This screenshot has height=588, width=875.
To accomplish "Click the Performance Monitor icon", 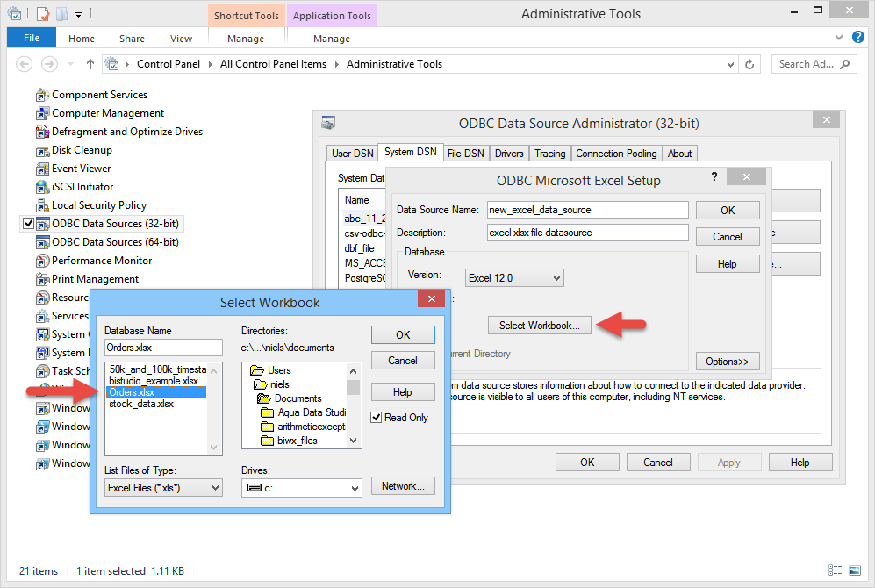I will [x=42, y=261].
